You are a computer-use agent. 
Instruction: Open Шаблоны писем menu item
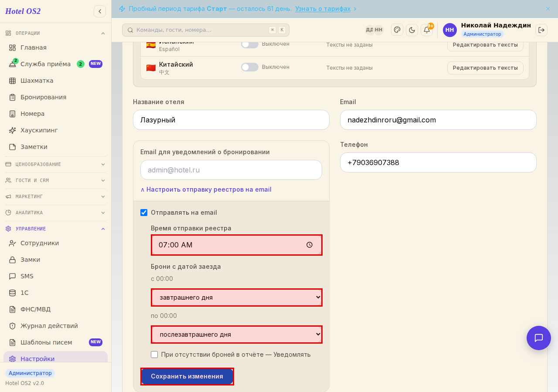(55, 342)
